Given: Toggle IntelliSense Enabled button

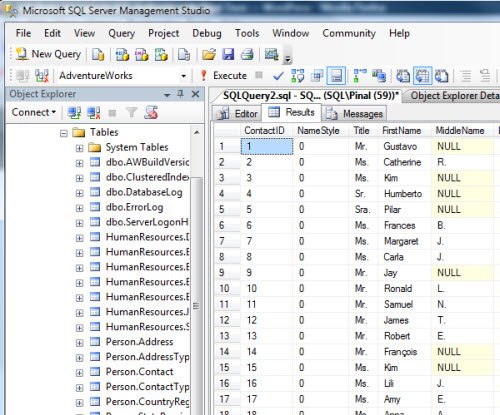Looking at the screenshot, I should [336, 76].
